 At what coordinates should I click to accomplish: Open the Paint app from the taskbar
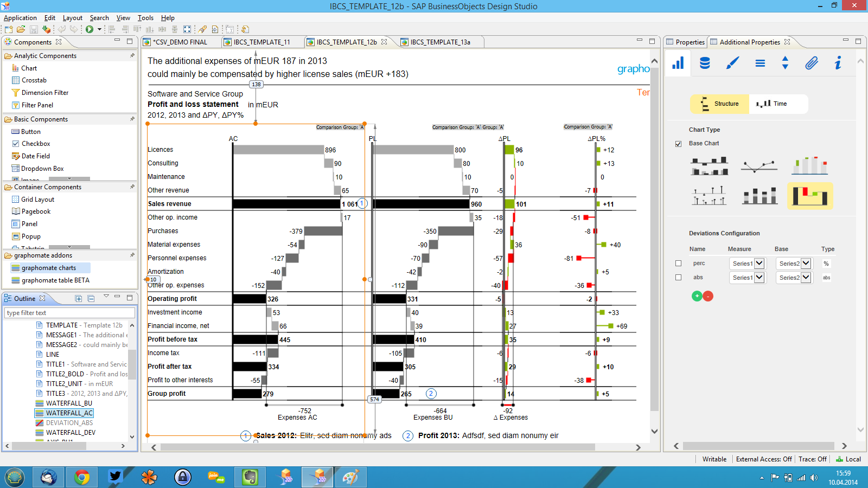[350, 477]
